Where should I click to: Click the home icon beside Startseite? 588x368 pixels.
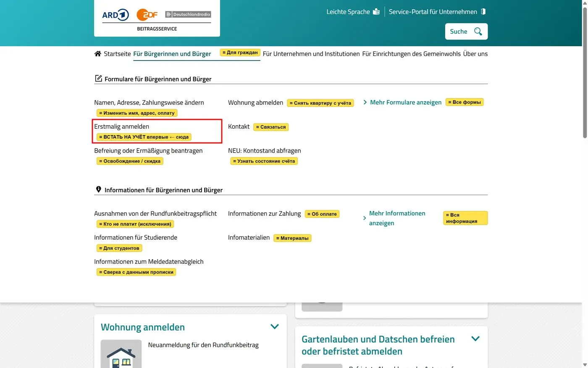click(98, 54)
